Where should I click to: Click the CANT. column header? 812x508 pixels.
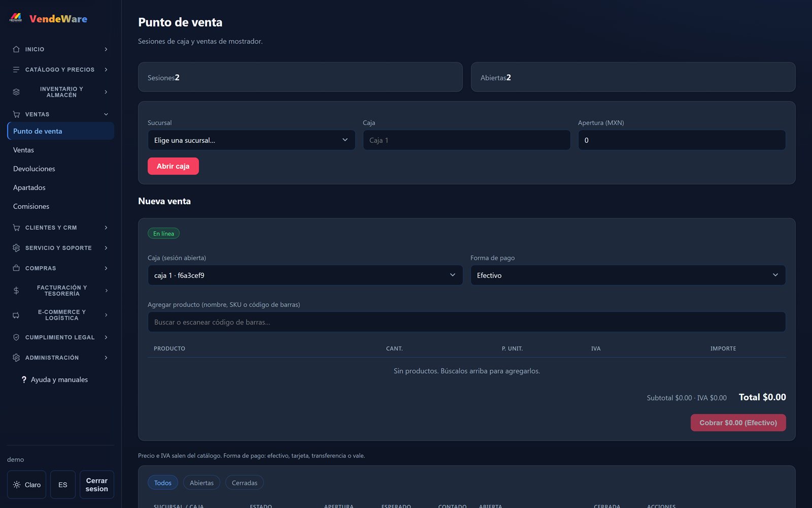(394, 348)
